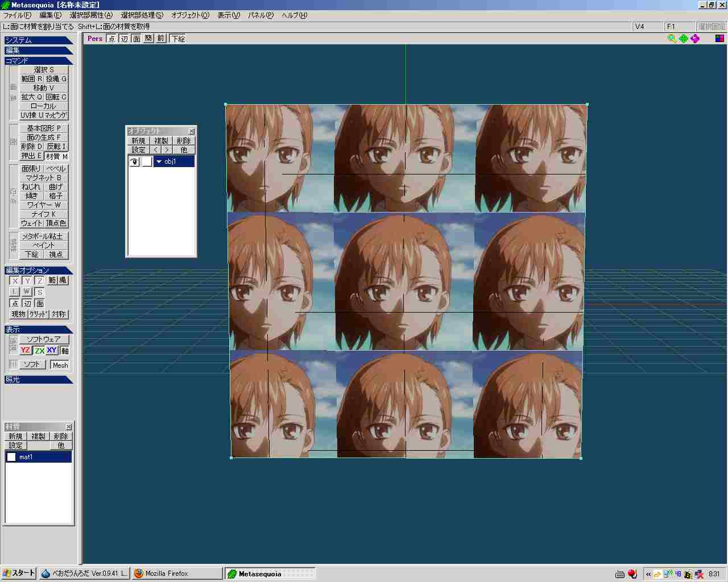Screen dimensions: 728x582
Task: Toggle the X axis edit option
Action: point(15,281)
